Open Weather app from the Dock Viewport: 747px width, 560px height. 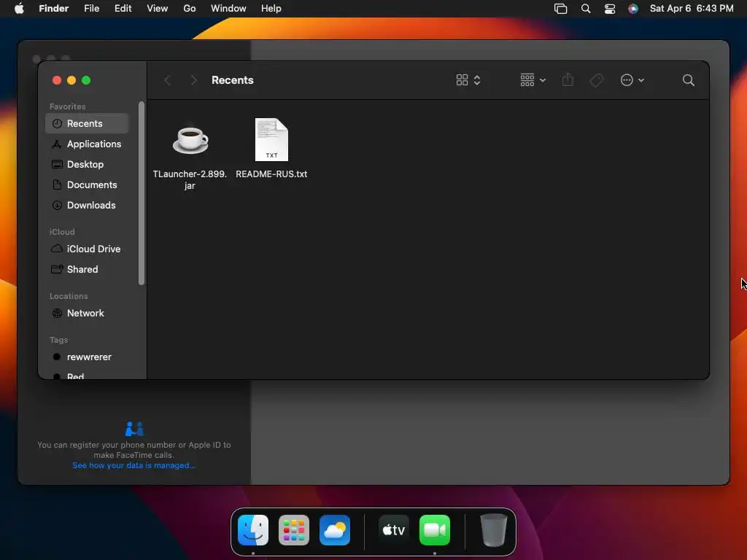point(335,530)
